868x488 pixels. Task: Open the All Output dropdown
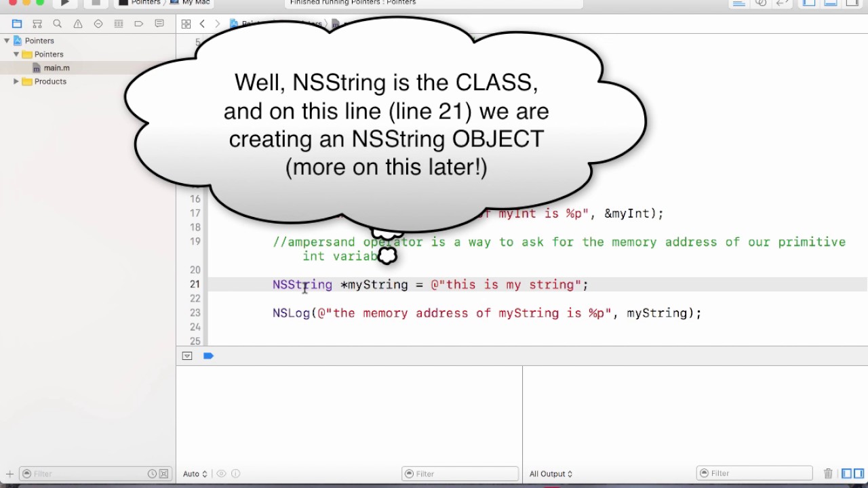tap(551, 474)
